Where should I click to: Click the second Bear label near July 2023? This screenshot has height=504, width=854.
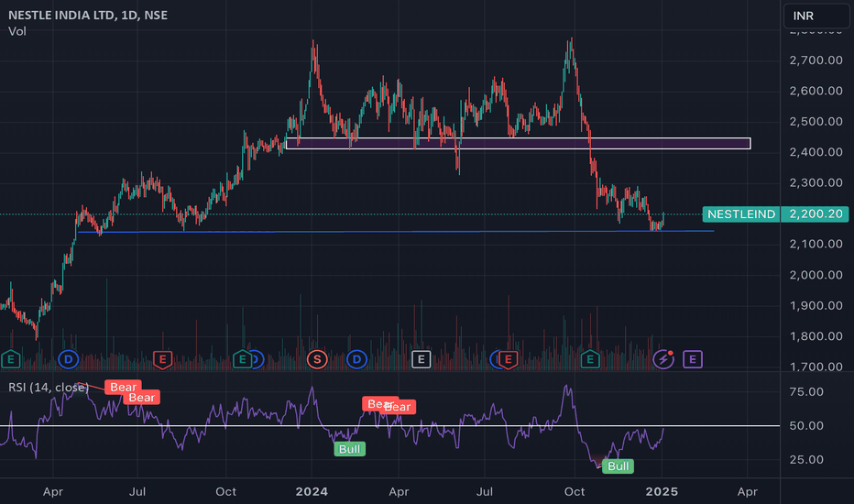coord(142,398)
